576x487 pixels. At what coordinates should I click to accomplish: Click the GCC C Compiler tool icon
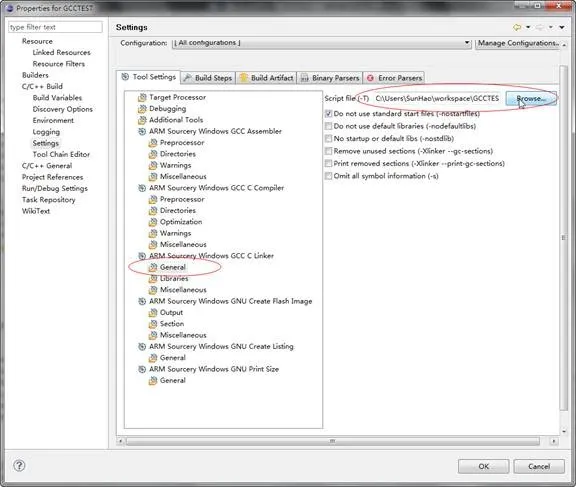point(142,188)
